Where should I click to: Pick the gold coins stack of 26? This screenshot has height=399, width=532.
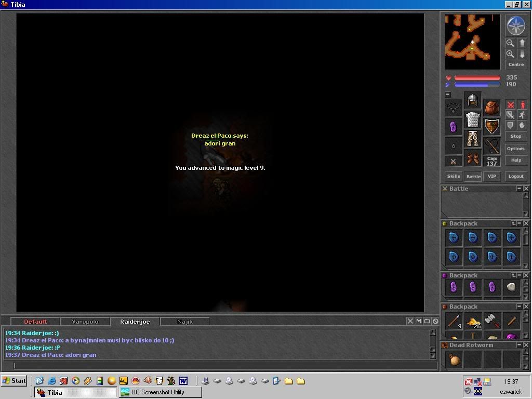click(x=473, y=321)
